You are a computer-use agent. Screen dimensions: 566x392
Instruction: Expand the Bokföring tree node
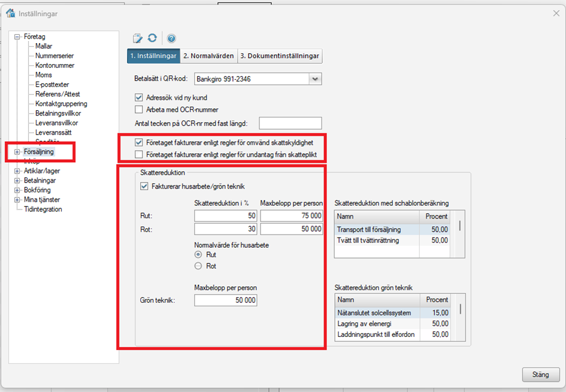tap(17, 190)
